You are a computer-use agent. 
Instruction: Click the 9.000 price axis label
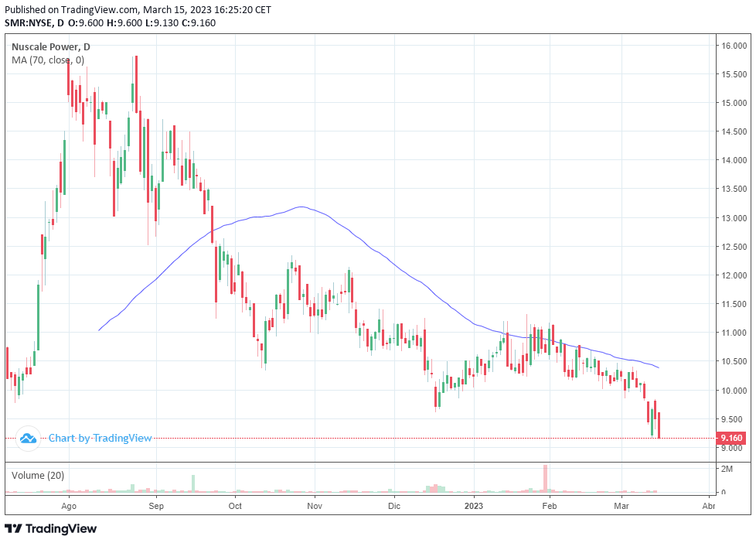[x=734, y=448]
